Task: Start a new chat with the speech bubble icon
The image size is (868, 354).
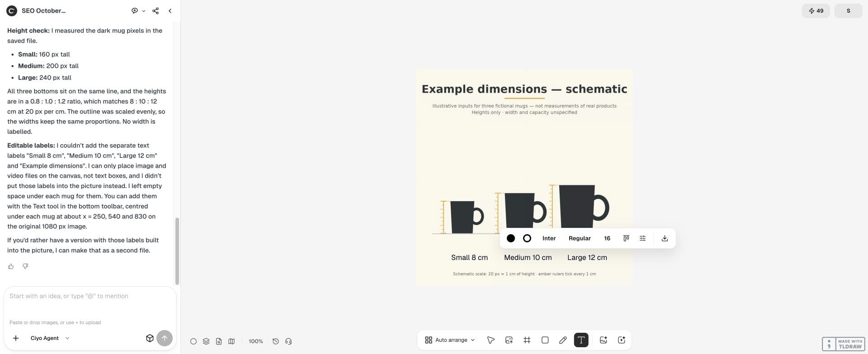Action: [135, 11]
